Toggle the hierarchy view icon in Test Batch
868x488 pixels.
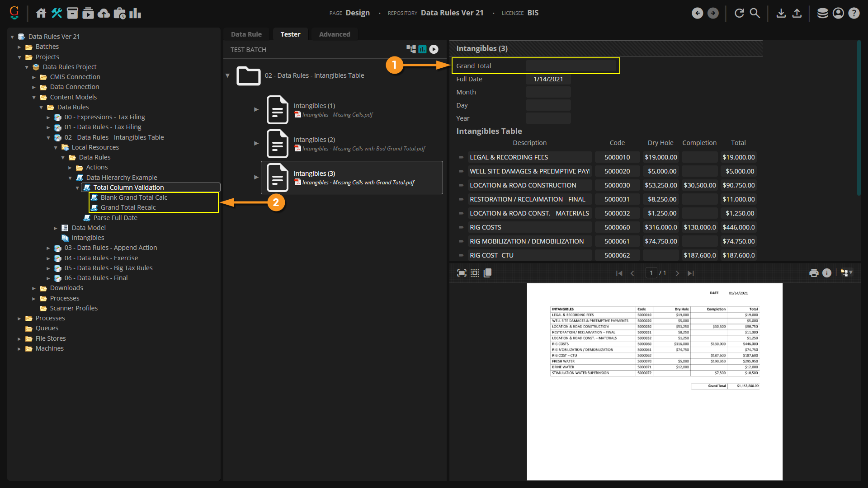coord(411,49)
